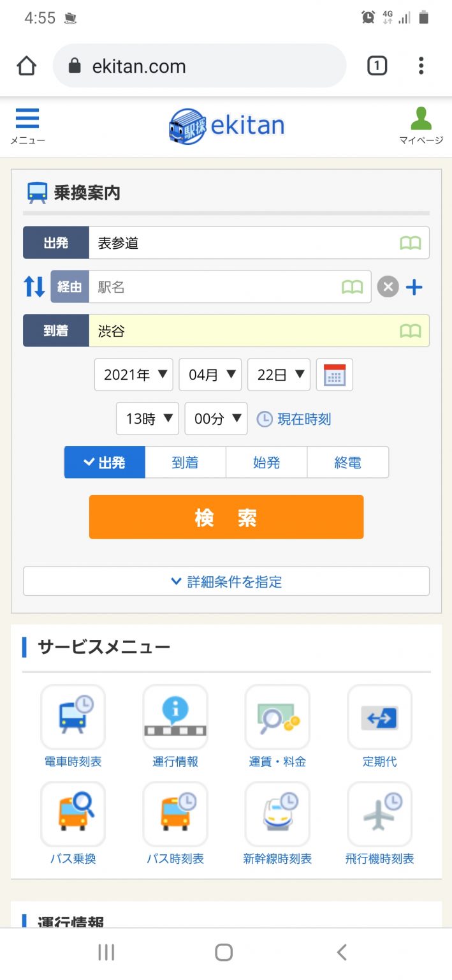Open 電車時刻表 train timetable icon

coord(73,717)
